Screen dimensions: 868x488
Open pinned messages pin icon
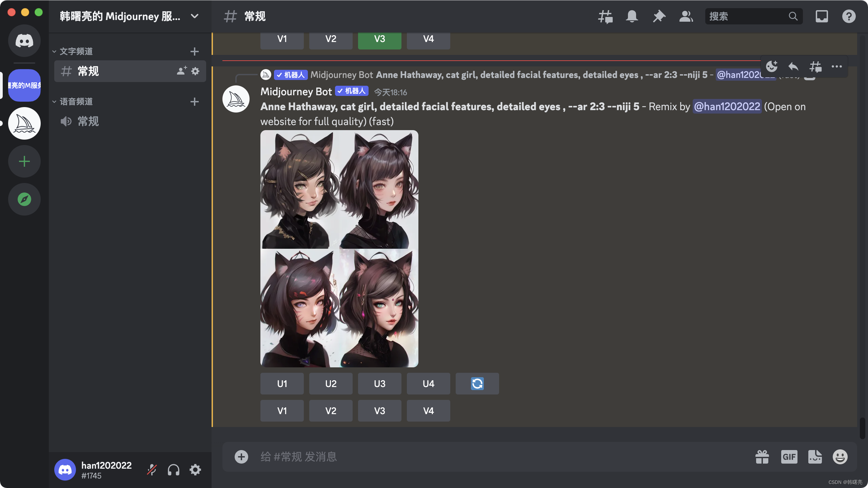[659, 16]
